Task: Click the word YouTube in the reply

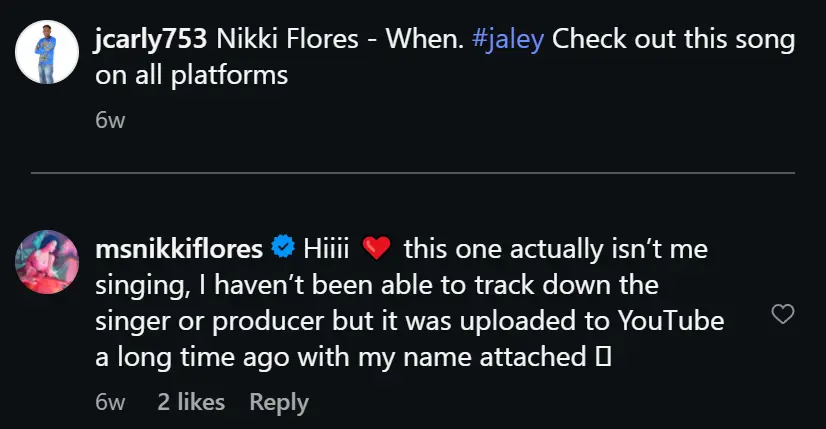Action: click(671, 321)
